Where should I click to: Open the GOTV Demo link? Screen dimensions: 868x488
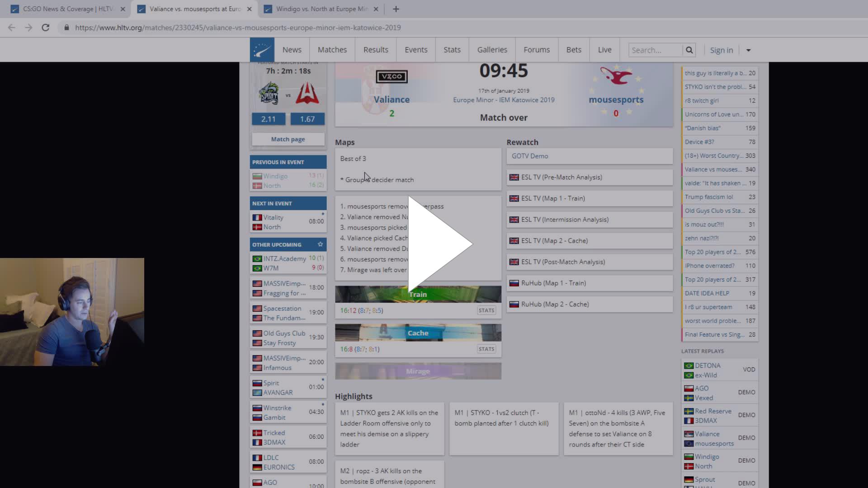tap(529, 156)
